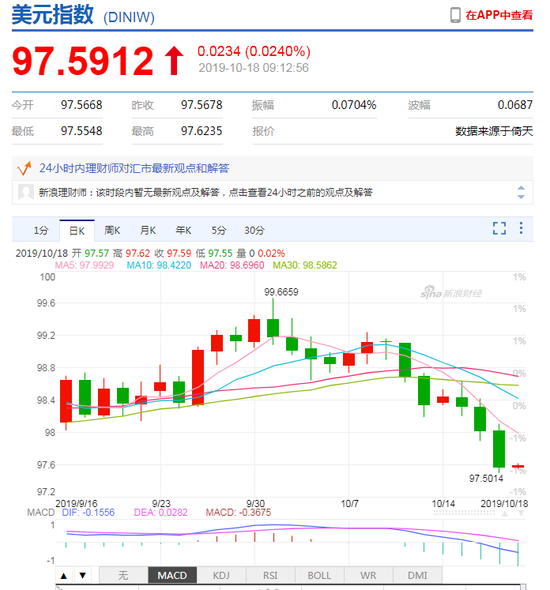Screen dimensions: 550x590
Task: Click the MACD: -0.3675 label
Action: (x=238, y=512)
